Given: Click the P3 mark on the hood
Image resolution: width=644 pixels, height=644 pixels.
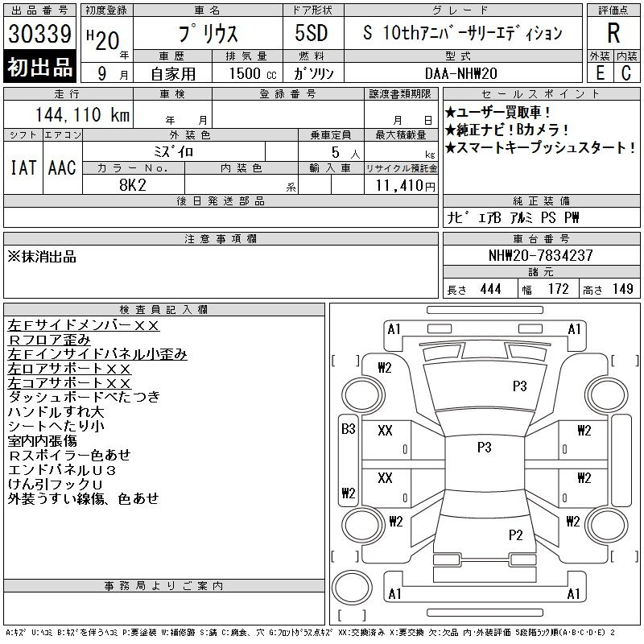Looking at the screenshot, I should tap(519, 386).
